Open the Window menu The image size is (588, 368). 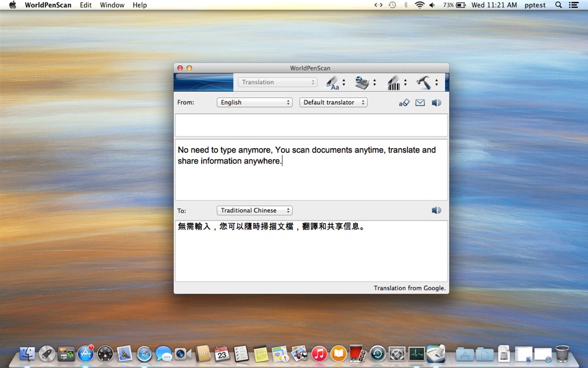click(x=112, y=5)
